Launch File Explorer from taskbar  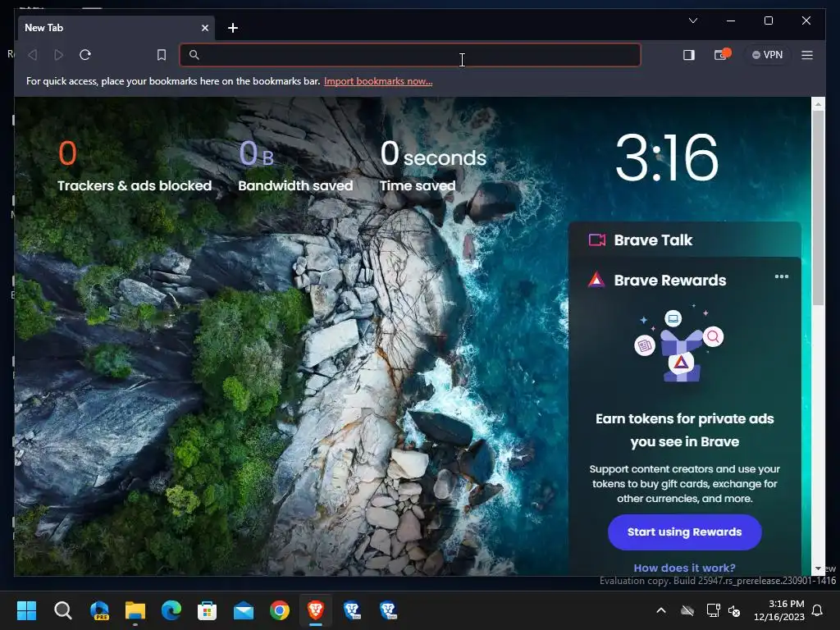coord(135,610)
